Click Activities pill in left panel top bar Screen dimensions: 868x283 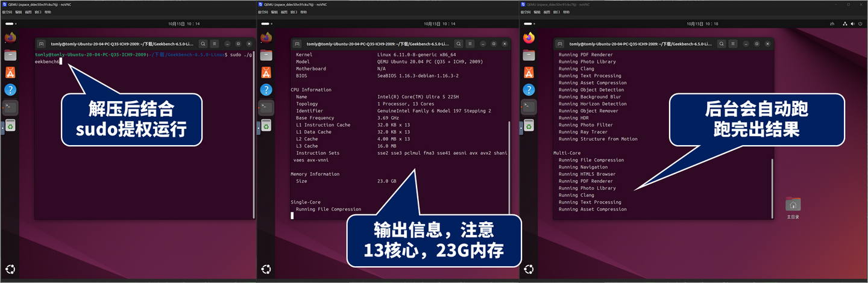pyautogui.click(x=10, y=23)
